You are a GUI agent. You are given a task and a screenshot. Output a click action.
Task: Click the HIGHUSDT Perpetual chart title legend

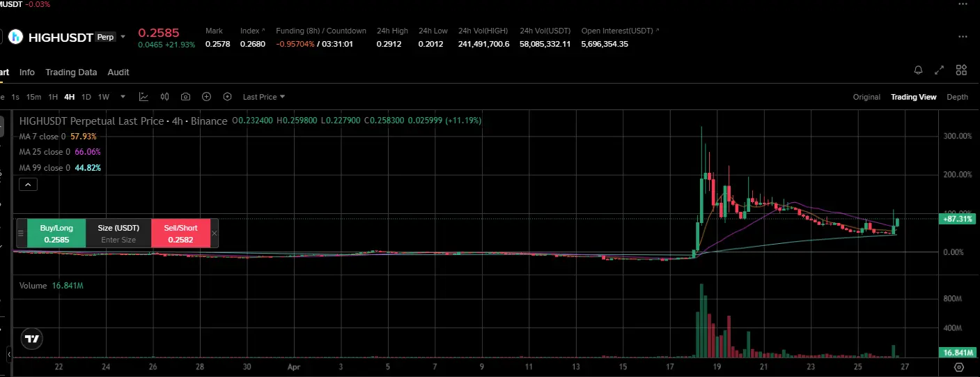(123, 121)
